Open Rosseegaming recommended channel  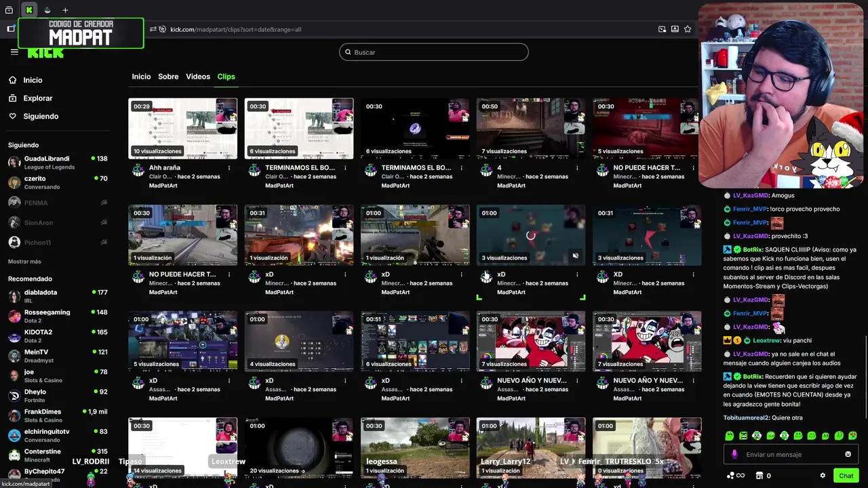[57, 317]
